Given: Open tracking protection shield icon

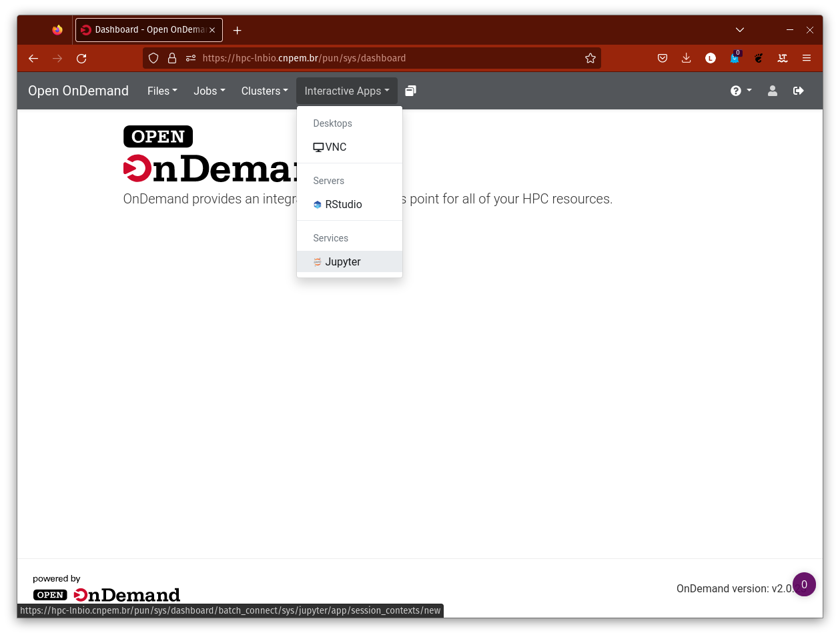Looking at the screenshot, I should (153, 58).
